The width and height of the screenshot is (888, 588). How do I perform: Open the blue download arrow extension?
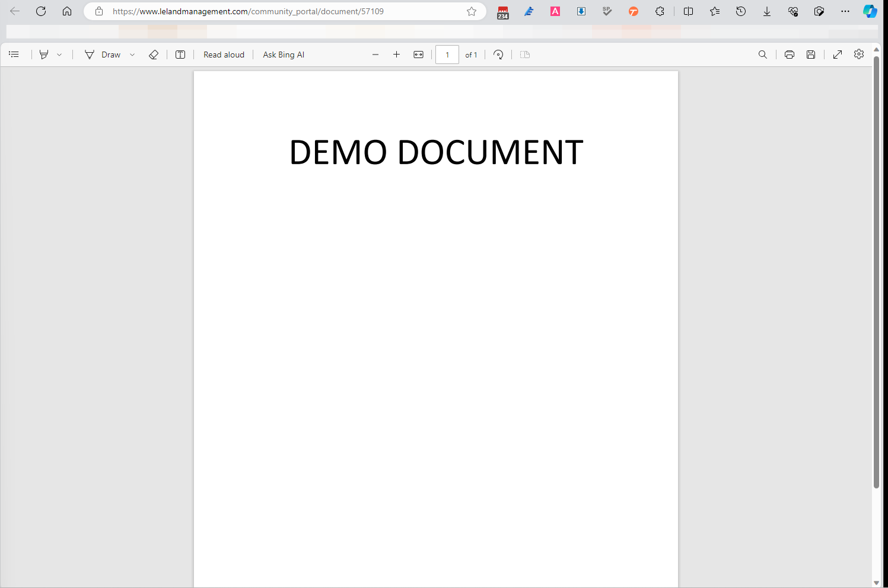click(581, 11)
